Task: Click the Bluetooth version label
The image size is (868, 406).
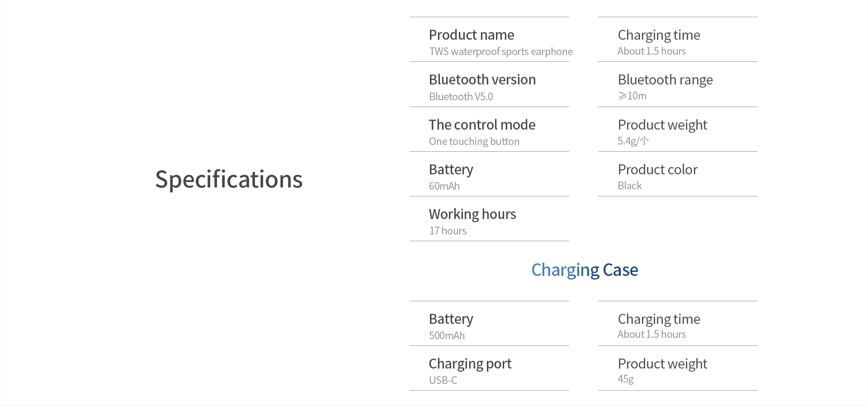Action: coord(482,79)
